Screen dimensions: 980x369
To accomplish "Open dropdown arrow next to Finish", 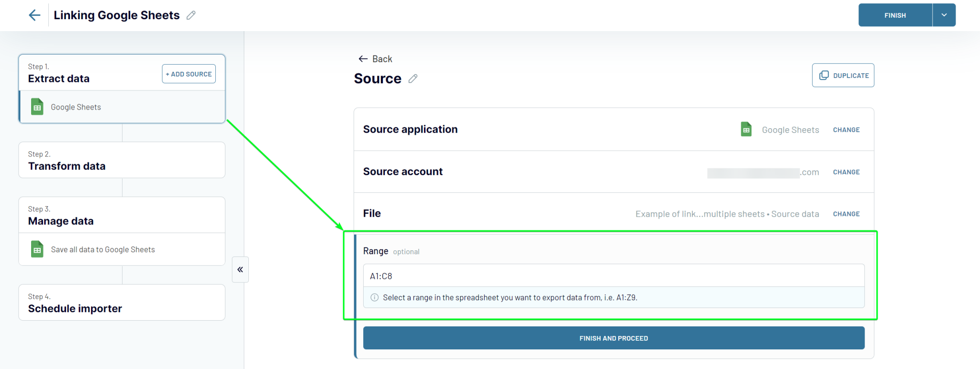I will [944, 15].
